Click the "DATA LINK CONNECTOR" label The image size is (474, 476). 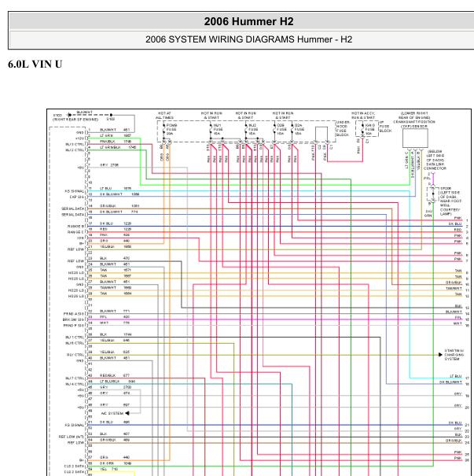[x=435, y=166]
